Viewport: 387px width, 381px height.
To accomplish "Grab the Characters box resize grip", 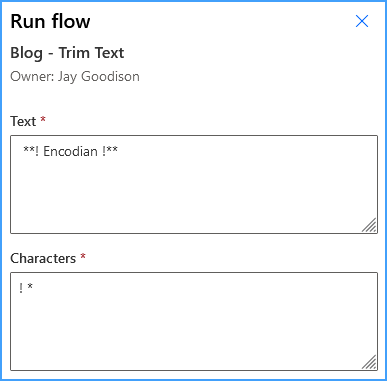I will click(x=369, y=362).
